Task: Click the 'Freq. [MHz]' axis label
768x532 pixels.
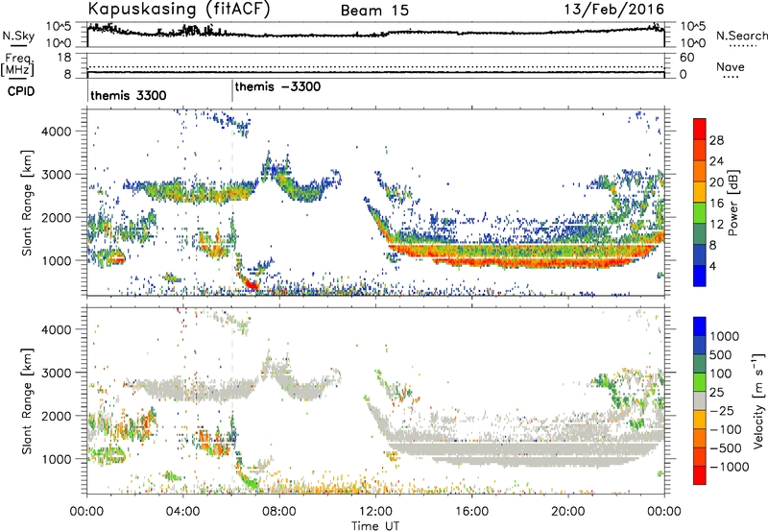Action: (17, 65)
